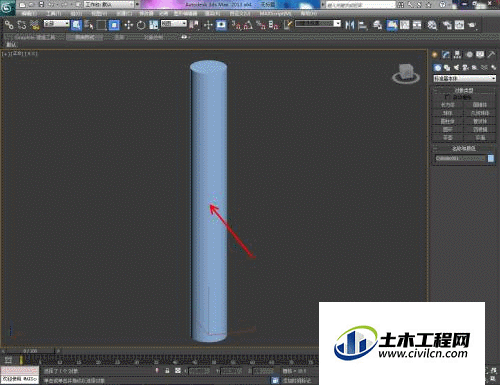Switch to the Create panel tab
This screenshot has height=385, width=500.
(x=435, y=55)
